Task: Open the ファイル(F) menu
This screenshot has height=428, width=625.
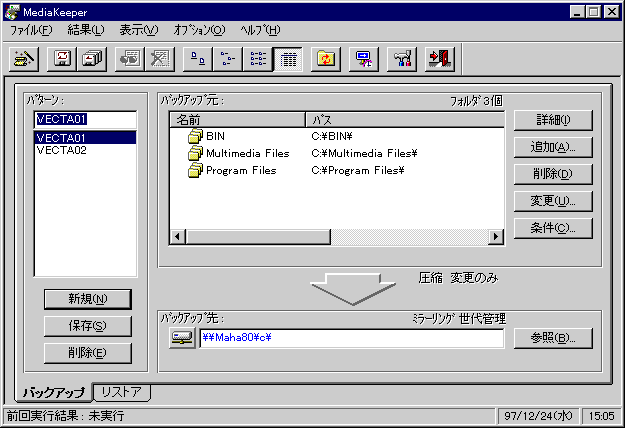Action: pyautogui.click(x=31, y=30)
